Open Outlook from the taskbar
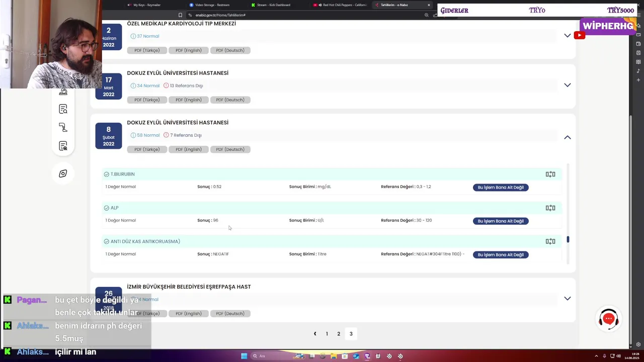The width and height of the screenshot is (644, 362). (356, 356)
